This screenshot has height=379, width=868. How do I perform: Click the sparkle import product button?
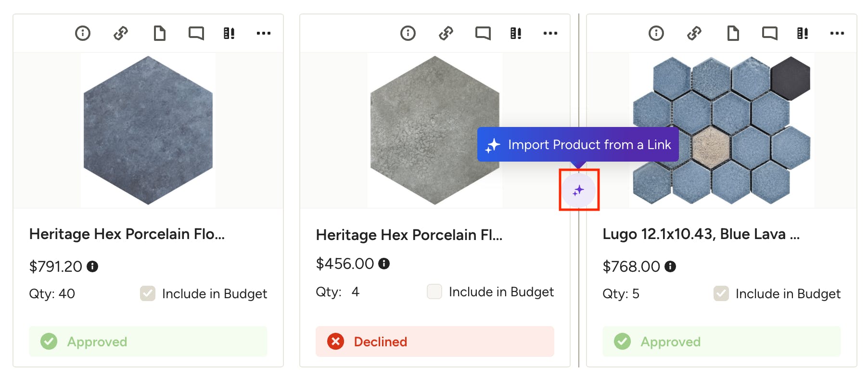tap(578, 190)
